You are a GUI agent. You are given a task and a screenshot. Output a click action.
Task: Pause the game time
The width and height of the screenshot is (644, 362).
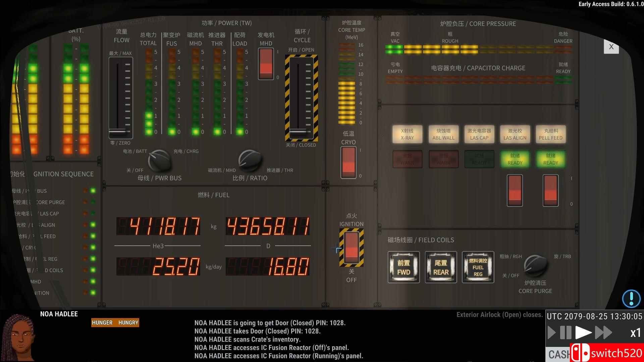coord(566,333)
